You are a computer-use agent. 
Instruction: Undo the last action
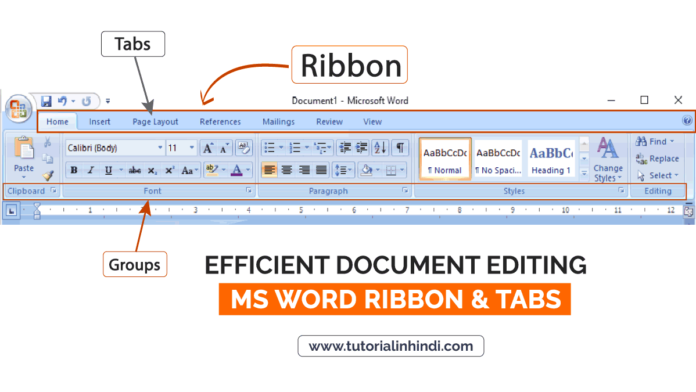tap(62, 101)
